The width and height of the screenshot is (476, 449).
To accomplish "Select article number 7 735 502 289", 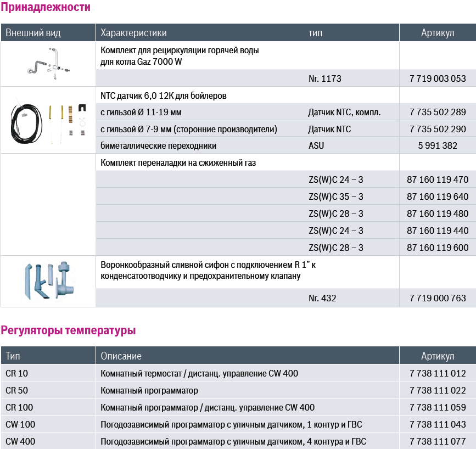I will 438,112.
